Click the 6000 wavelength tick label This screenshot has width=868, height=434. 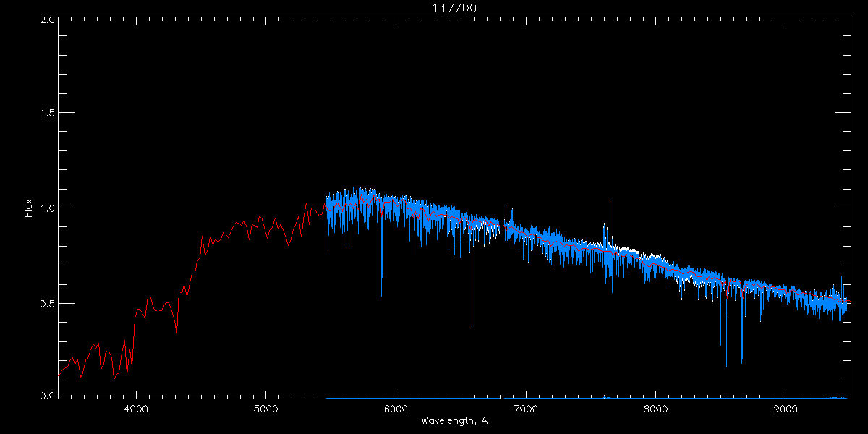[396, 409]
